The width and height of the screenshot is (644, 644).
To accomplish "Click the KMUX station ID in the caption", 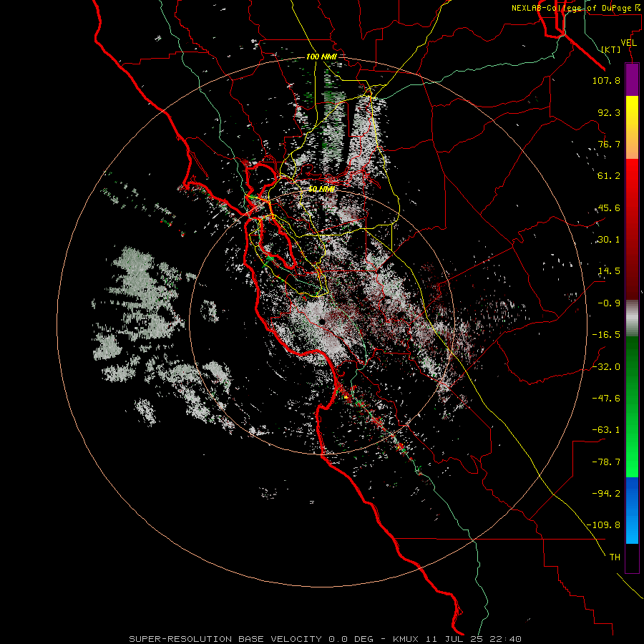I will [407, 639].
